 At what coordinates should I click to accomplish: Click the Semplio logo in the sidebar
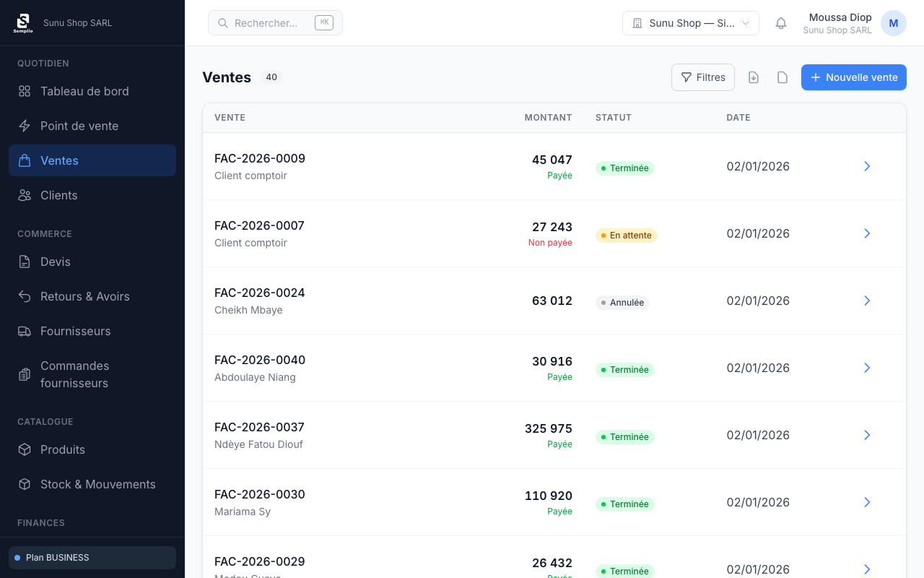pos(23,23)
